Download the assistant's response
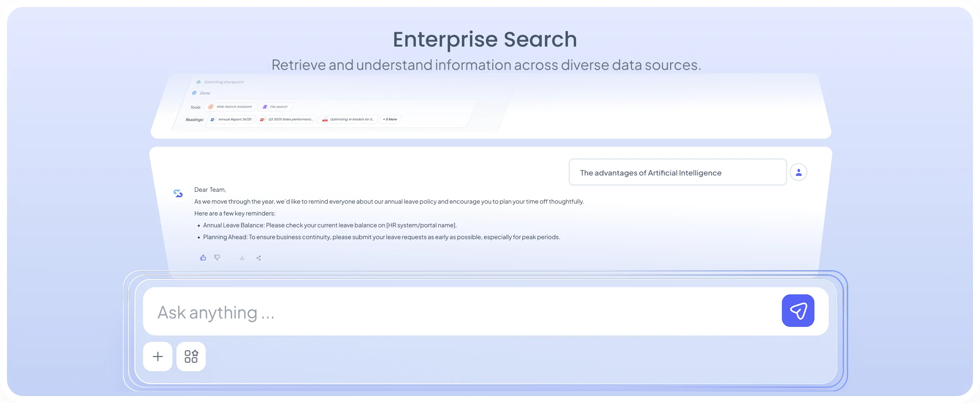The width and height of the screenshot is (980, 403). pos(242,257)
